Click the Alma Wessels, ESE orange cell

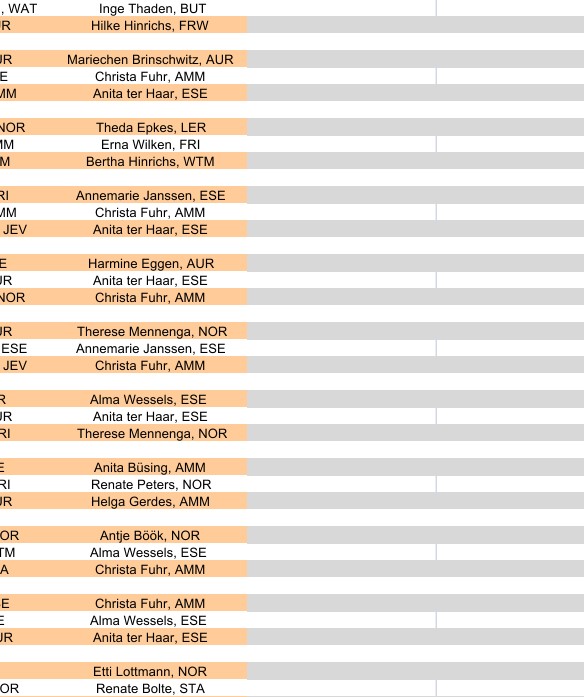(150, 400)
